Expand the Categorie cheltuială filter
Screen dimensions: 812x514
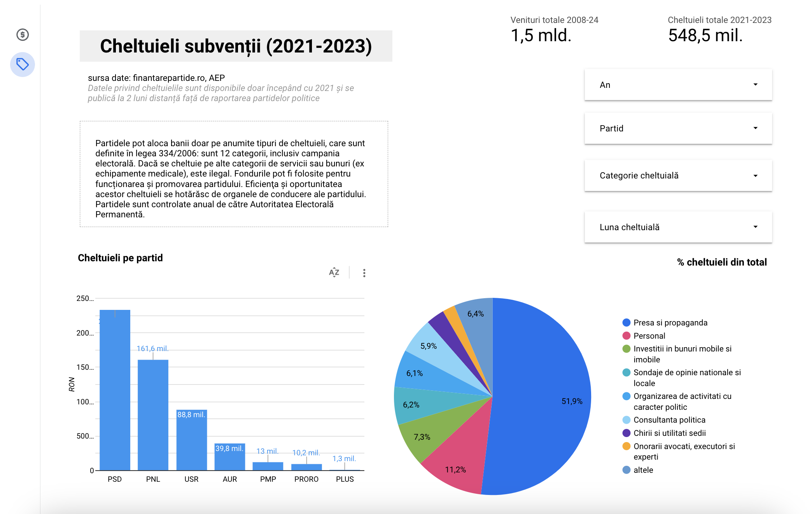[678, 175]
